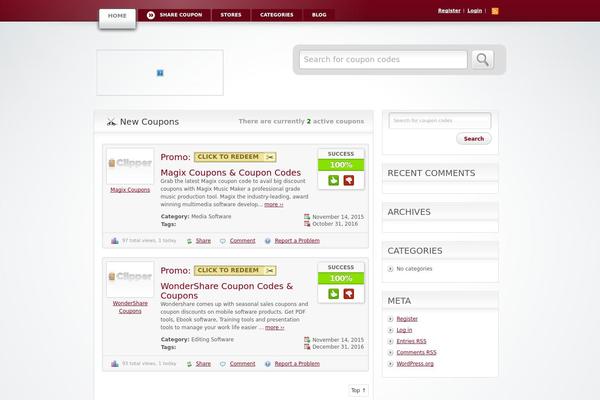This screenshot has height=400, width=600.
Task: Vote thumbs up on WonderShare coupon
Action: tap(333, 294)
